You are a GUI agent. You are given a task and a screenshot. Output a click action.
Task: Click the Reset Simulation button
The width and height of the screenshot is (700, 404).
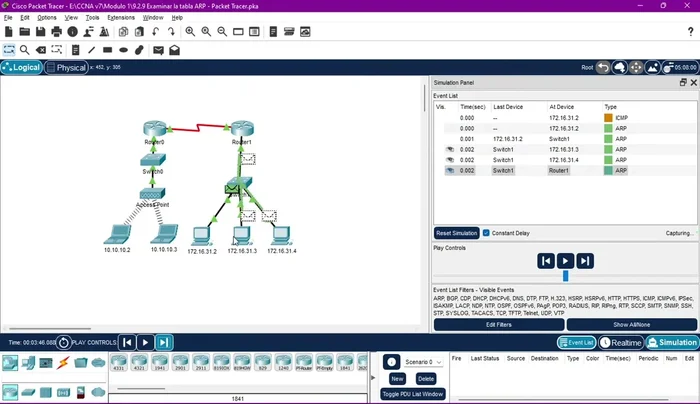click(456, 233)
